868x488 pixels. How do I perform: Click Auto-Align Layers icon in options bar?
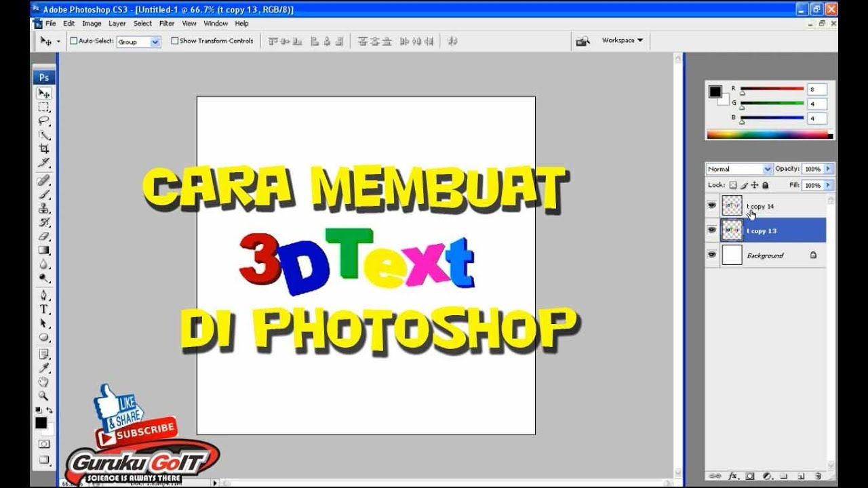click(x=452, y=41)
